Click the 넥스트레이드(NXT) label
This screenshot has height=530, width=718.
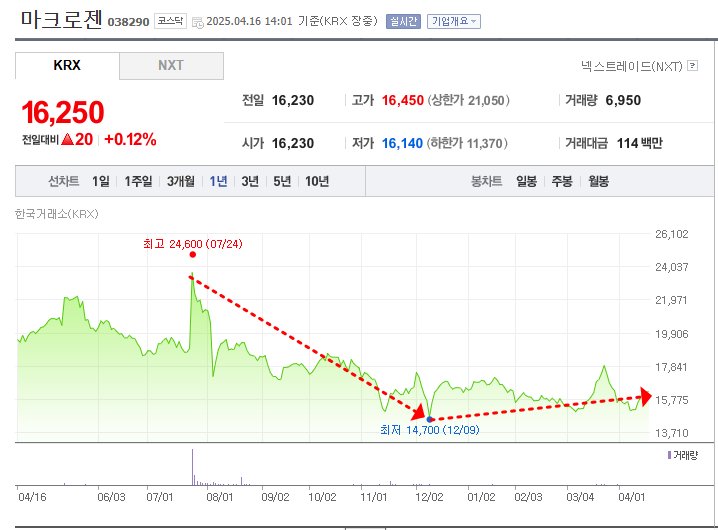coord(632,66)
